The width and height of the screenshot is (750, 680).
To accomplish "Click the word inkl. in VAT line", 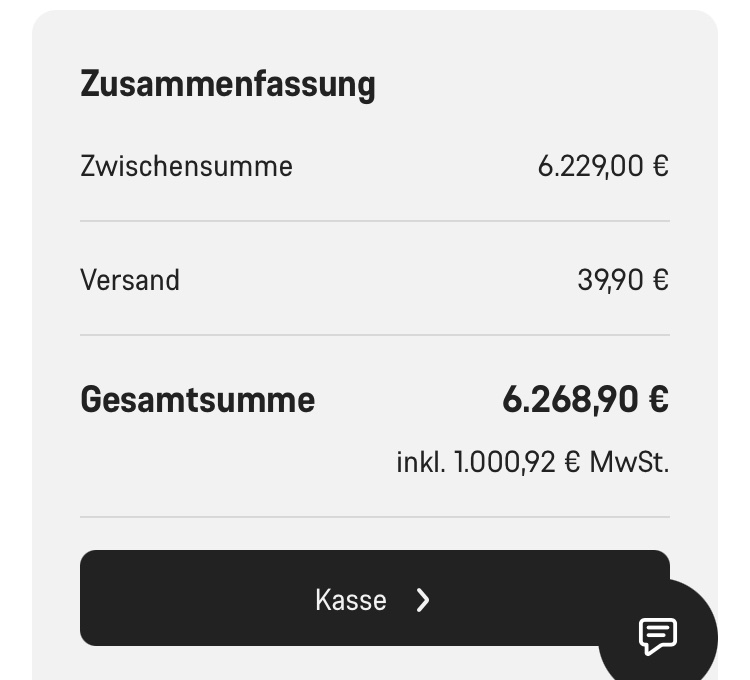I will [x=420, y=463].
